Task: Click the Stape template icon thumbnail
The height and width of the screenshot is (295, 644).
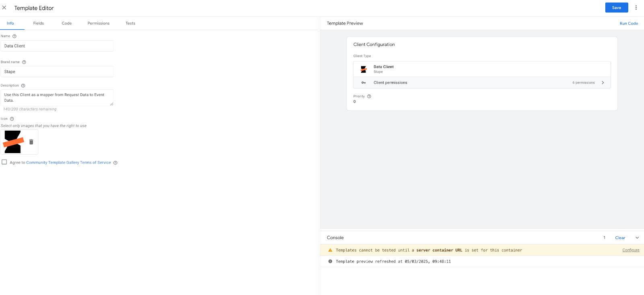Action: pos(14,142)
